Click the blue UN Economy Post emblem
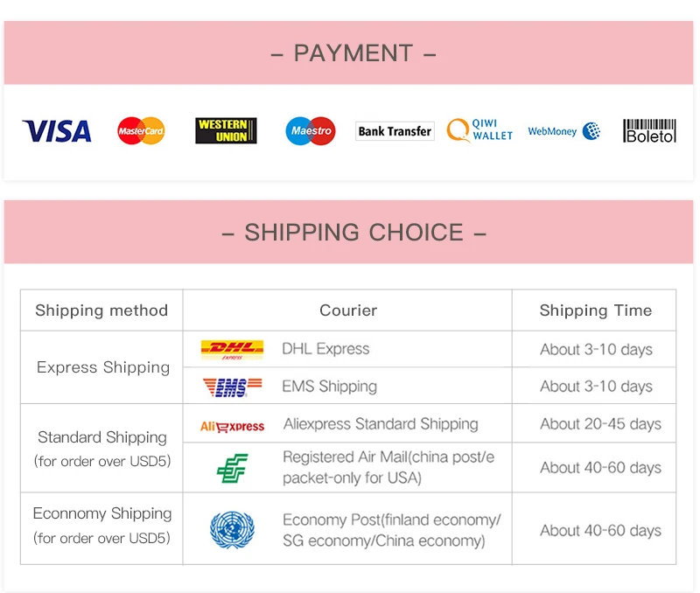 point(232,530)
